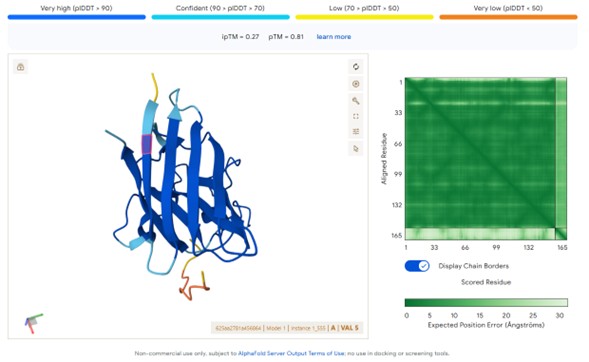Viewport: 589px width, 362px height.
Task: Click the reset camera icon in the viewer
Action: (356, 67)
